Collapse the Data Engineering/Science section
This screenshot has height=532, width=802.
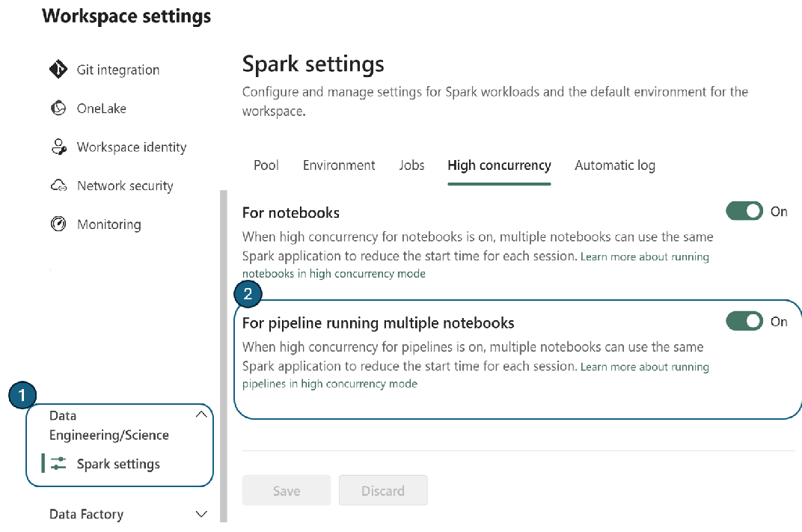point(201,415)
